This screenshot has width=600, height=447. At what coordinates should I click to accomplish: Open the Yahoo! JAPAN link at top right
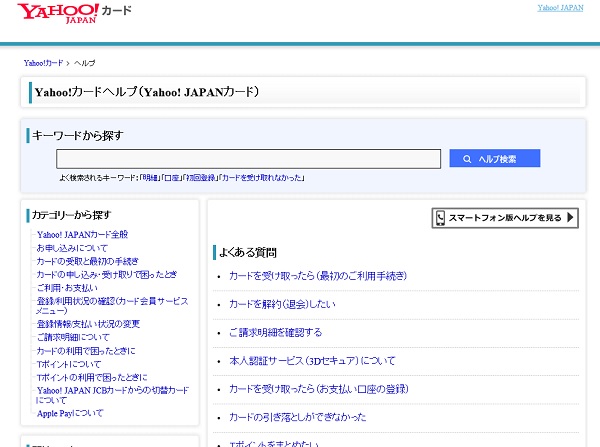(x=560, y=8)
